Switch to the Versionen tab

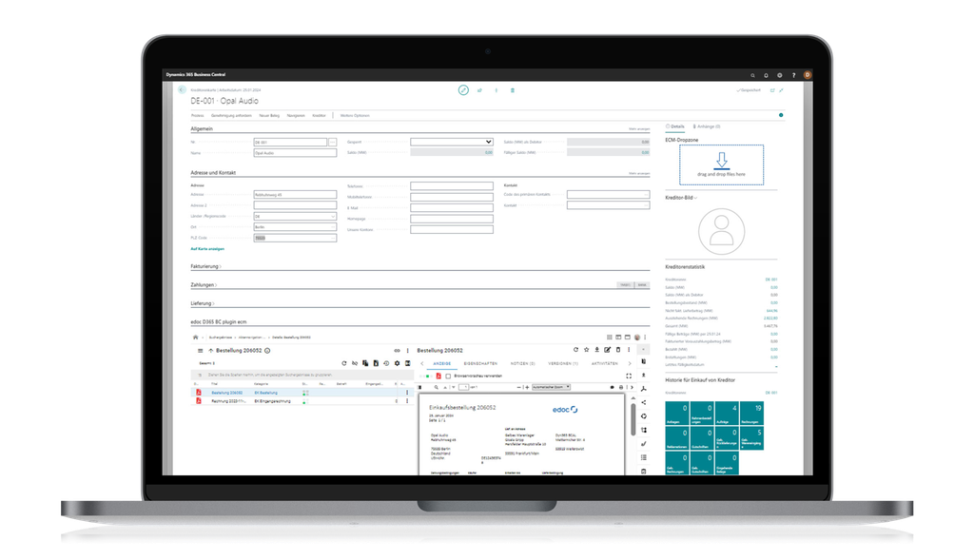[563, 363]
